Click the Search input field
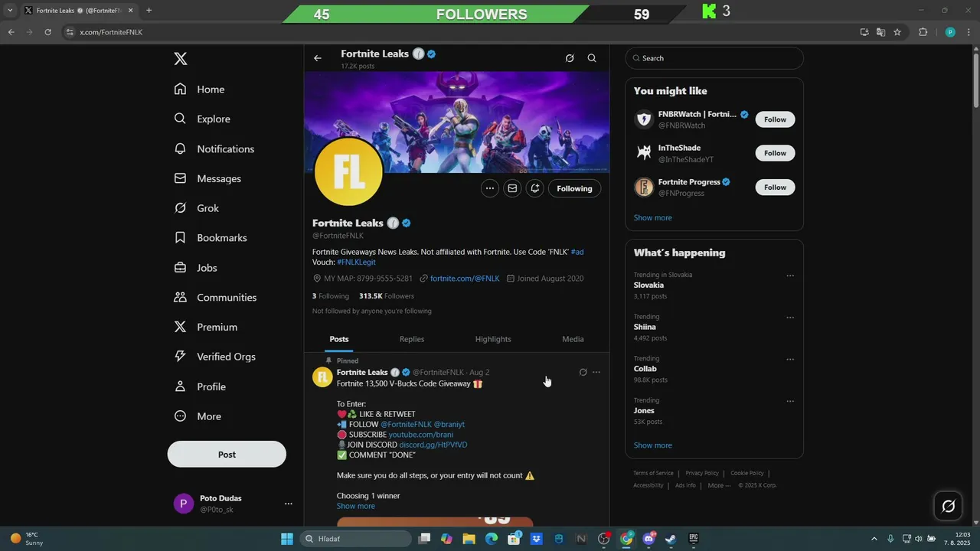This screenshot has width=980, height=551. pos(714,58)
